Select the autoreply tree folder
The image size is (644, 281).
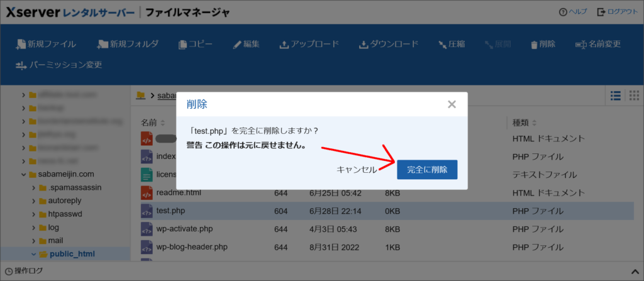[60, 201]
